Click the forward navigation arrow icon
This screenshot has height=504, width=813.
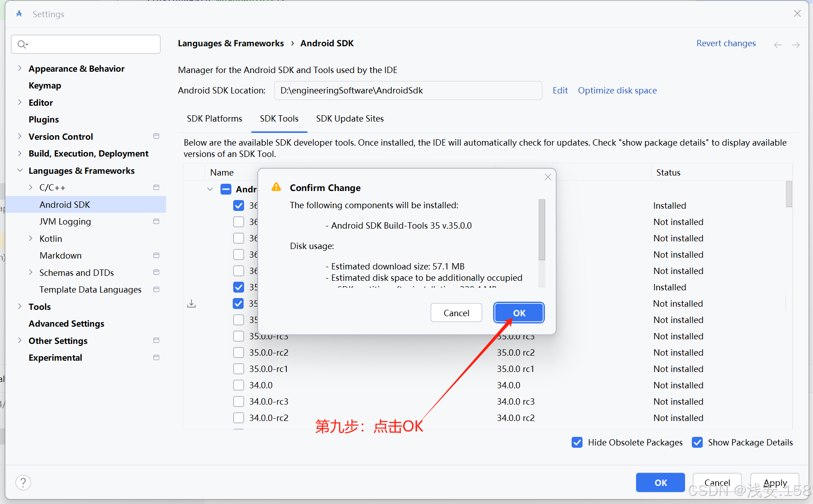point(796,44)
